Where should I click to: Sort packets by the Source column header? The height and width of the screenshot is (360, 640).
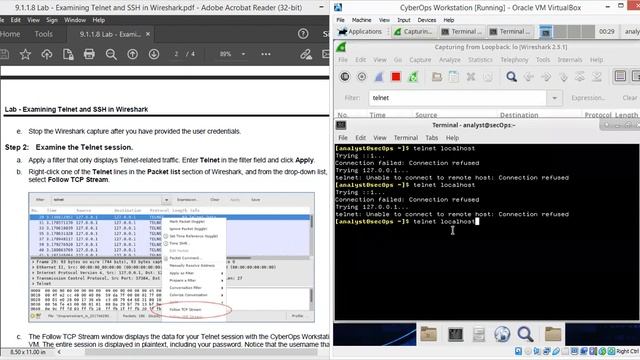[x=426, y=115]
